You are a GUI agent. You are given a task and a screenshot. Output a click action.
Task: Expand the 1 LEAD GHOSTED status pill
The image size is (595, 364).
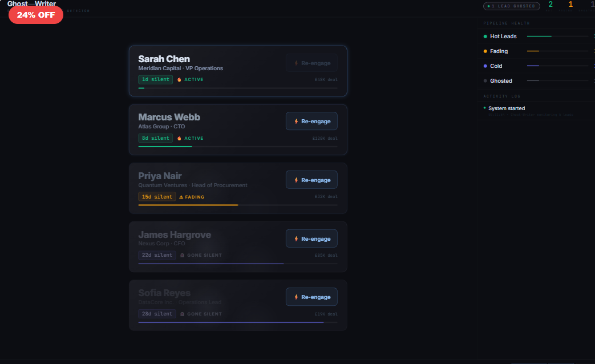(x=512, y=6)
